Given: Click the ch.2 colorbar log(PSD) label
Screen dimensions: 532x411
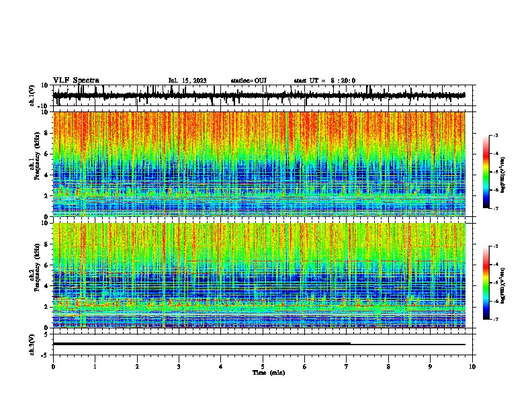Looking at the screenshot, I should pyautogui.click(x=503, y=285).
